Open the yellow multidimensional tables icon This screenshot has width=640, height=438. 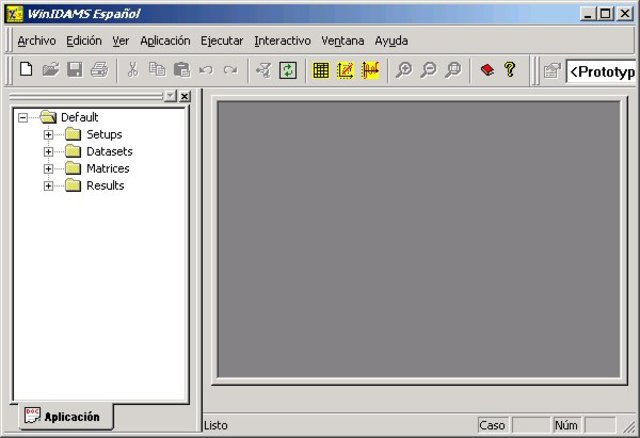(321, 70)
